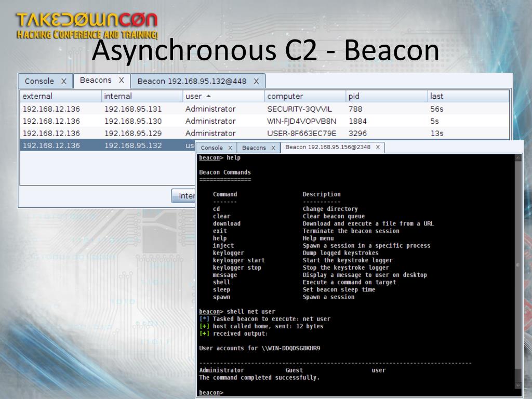Click 'inject' command in help list

(x=223, y=246)
